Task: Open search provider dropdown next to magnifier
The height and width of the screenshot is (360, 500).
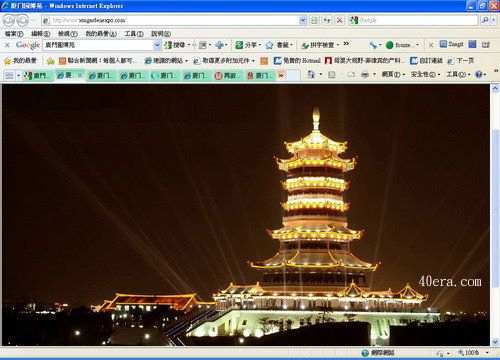Action: [x=494, y=20]
